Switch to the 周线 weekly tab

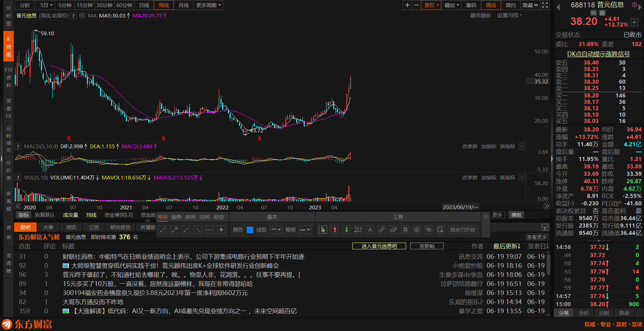pyautogui.click(x=164, y=5)
